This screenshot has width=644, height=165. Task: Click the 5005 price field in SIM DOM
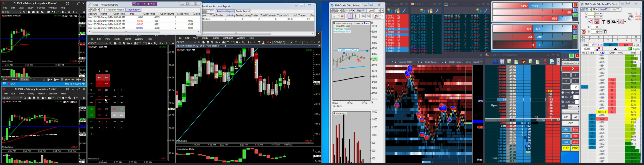coord(587,49)
